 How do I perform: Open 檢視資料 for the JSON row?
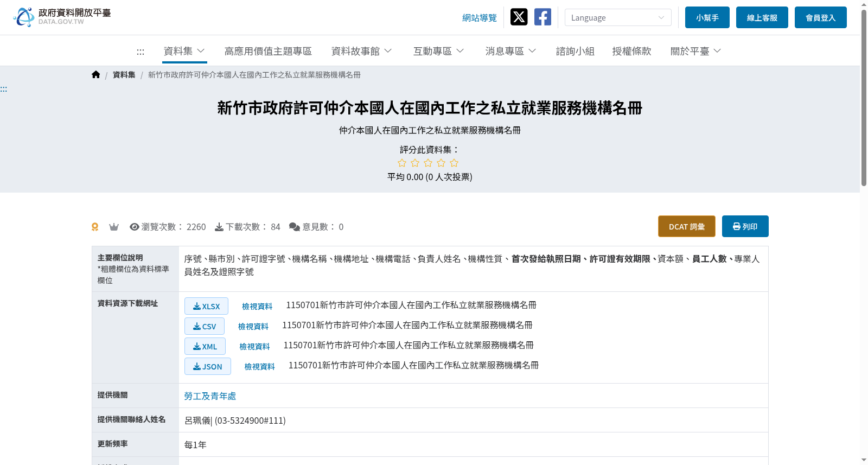click(x=260, y=367)
